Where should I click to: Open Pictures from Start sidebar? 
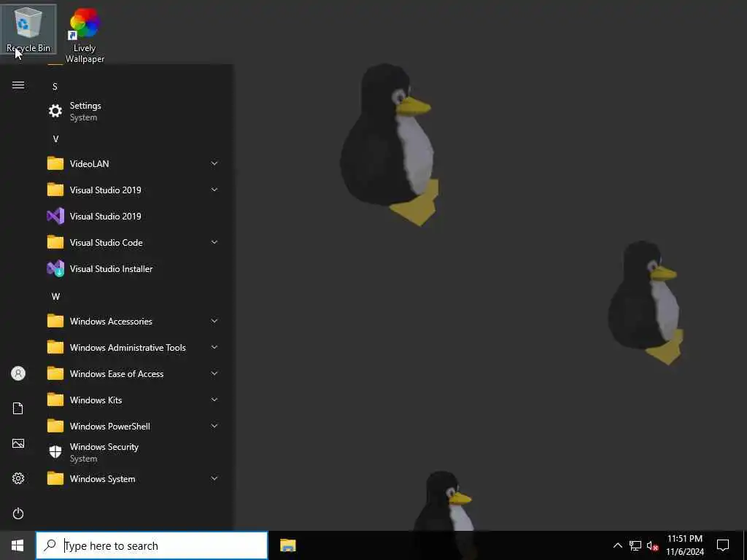click(18, 443)
